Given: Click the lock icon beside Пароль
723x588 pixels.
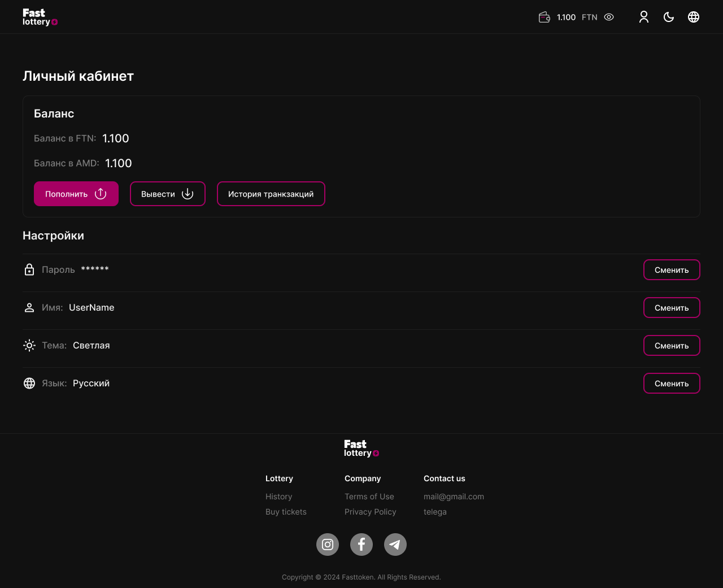Looking at the screenshot, I should pos(29,269).
